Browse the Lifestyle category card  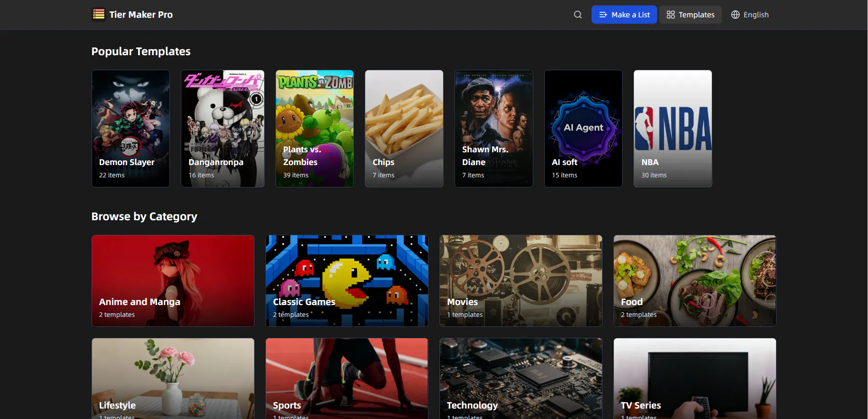[173, 378]
